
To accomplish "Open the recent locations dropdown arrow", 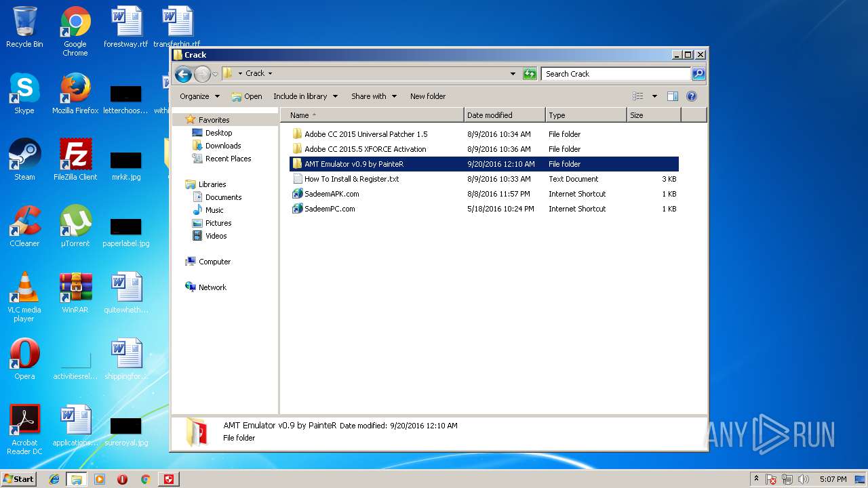I will [x=215, y=74].
